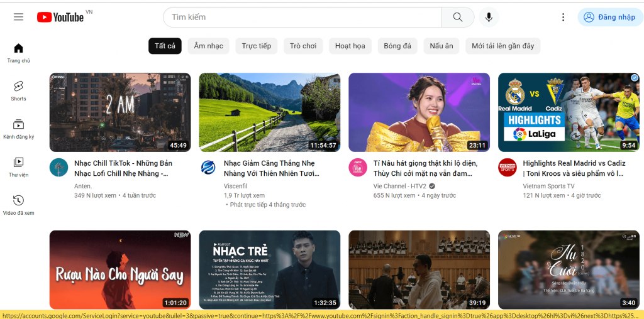644x319 pixels.
Task: Click Vietnam Sports TV channel name
Action: tap(548, 186)
